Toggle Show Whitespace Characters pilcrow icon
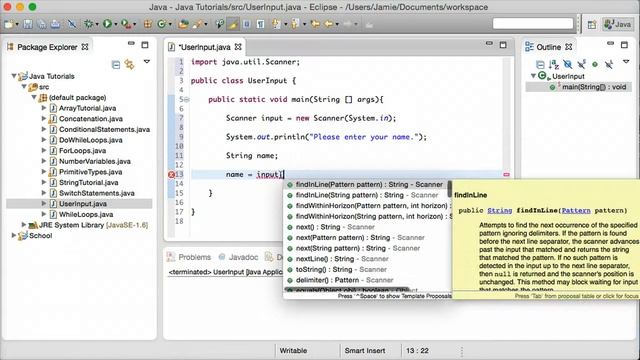Viewport: 640px width, 360px height. pos(260,24)
